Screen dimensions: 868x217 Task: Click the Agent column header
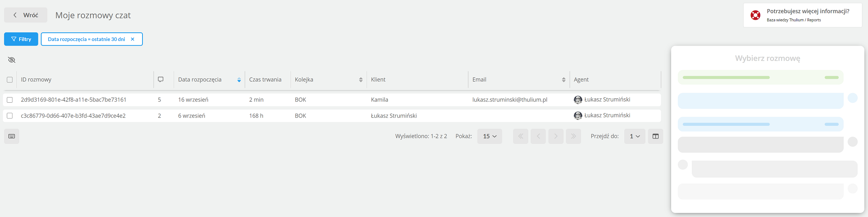[581, 80]
